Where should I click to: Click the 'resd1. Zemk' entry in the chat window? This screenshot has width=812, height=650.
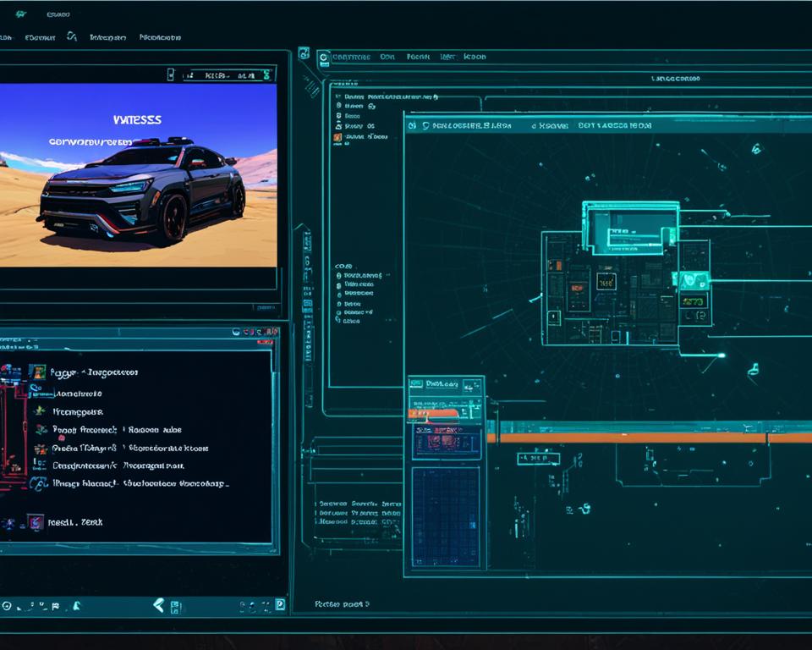[77, 522]
